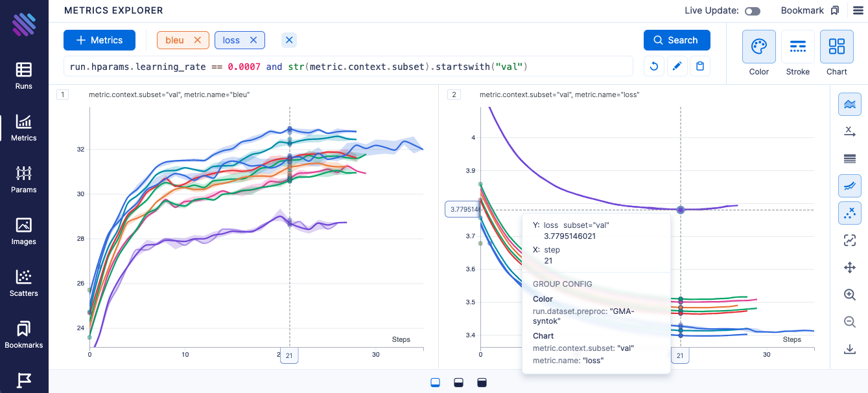Click the chart 2 index label
The width and height of the screenshot is (868, 393).
click(454, 95)
